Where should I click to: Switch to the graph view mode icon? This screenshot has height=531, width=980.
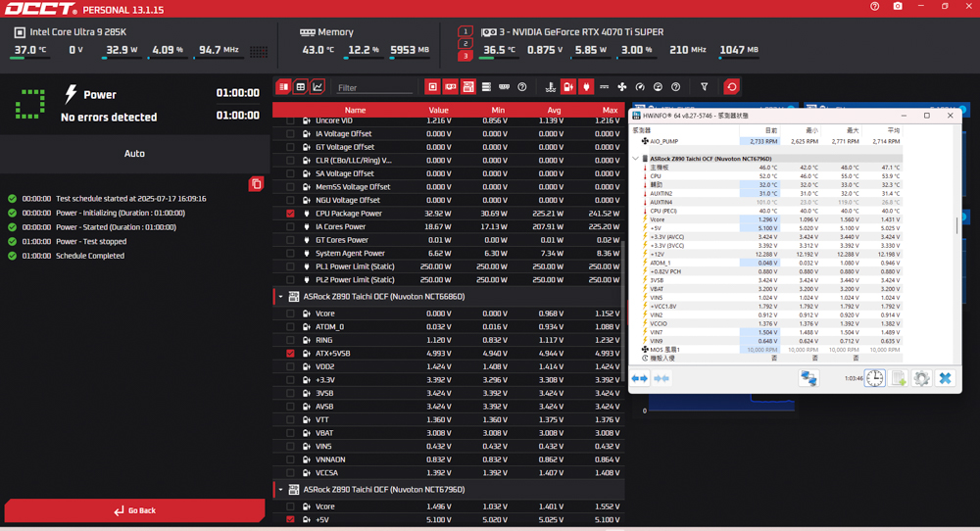point(318,87)
